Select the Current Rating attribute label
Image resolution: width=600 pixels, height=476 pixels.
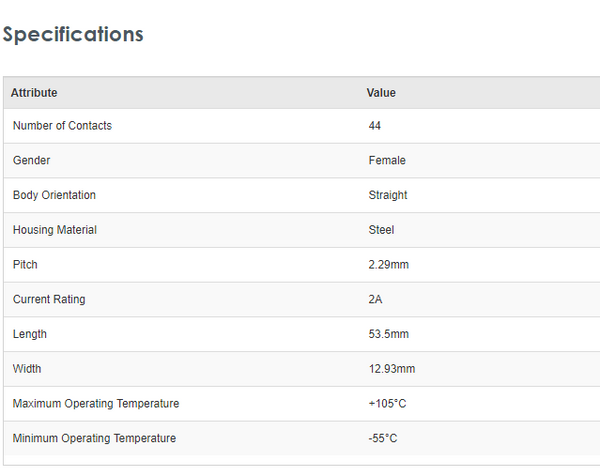tap(49, 299)
